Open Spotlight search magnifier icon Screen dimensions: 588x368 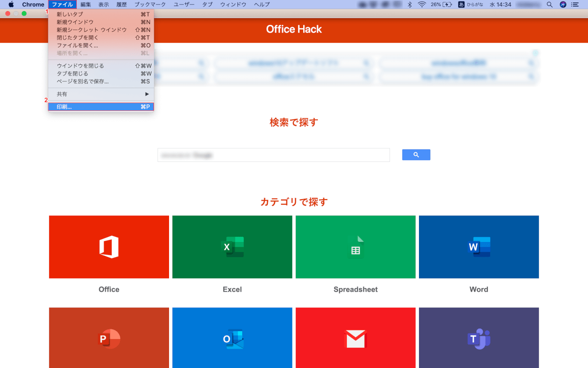[x=550, y=5]
